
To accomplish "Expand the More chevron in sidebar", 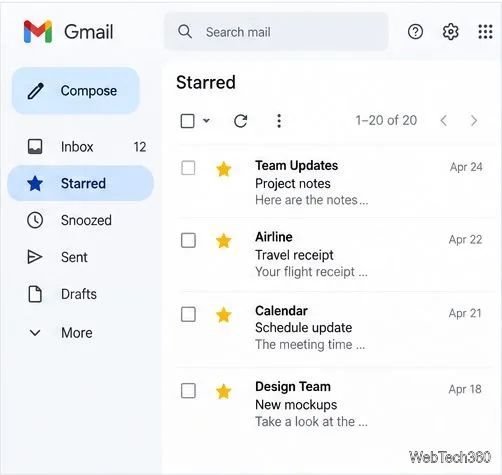I will [35, 333].
